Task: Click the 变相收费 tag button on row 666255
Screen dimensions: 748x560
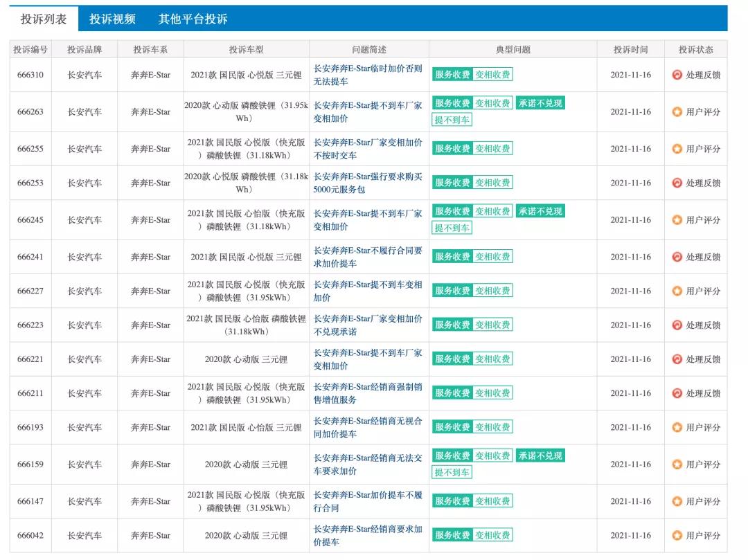Action: pyautogui.click(x=495, y=148)
